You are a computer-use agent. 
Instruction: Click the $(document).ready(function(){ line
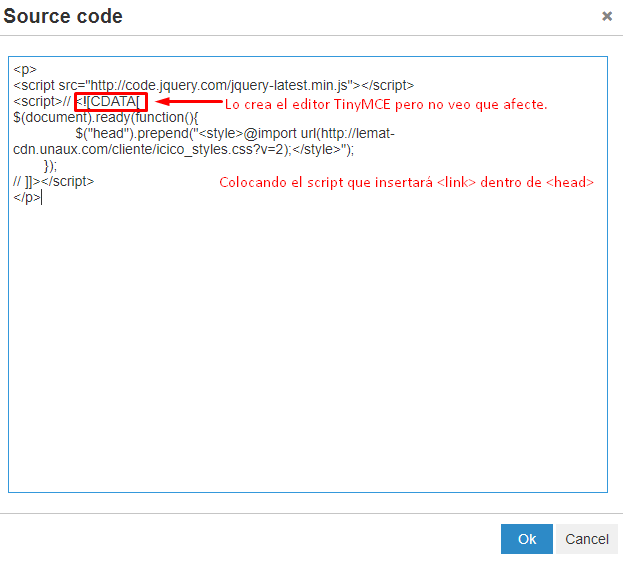(106, 118)
